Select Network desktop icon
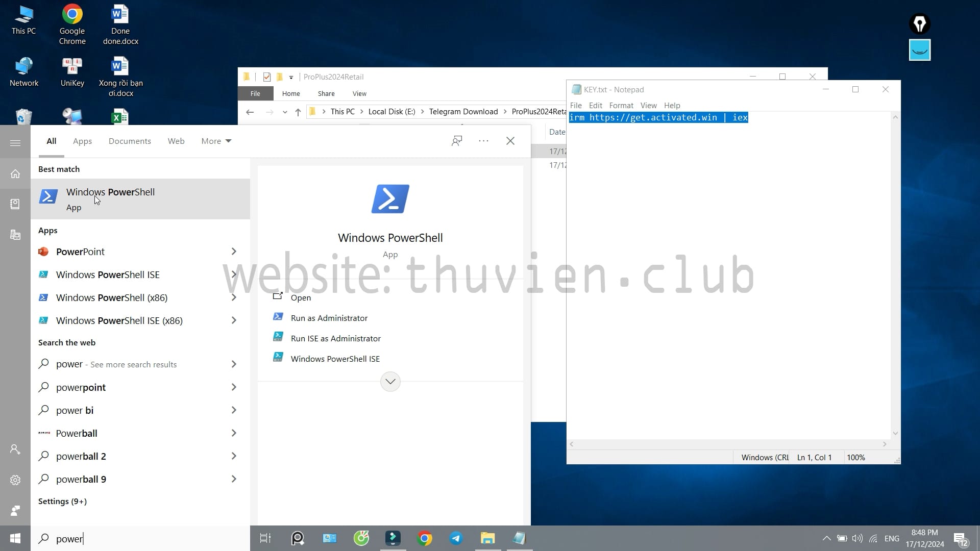 click(x=23, y=71)
